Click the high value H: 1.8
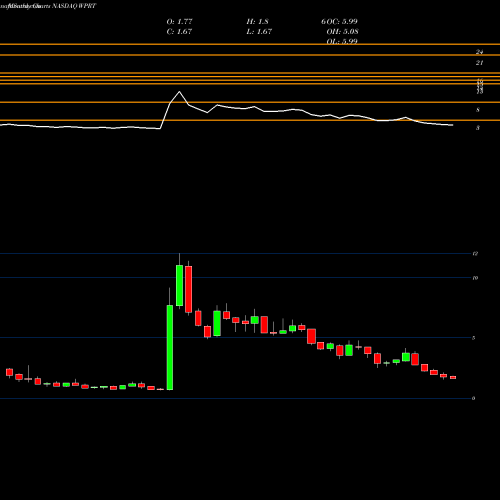 click(257, 22)
